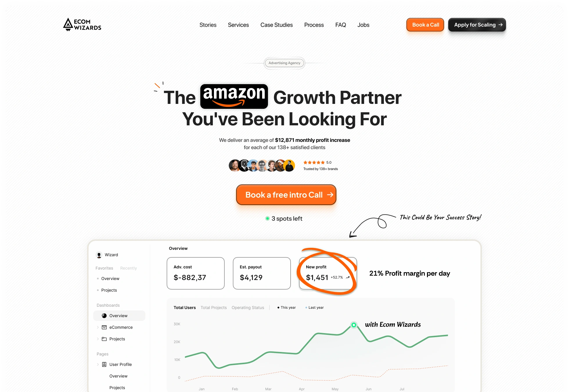This screenshot has height=392, width=569.
Task: Expand the User Profile tree item
Action: (98, 364)
